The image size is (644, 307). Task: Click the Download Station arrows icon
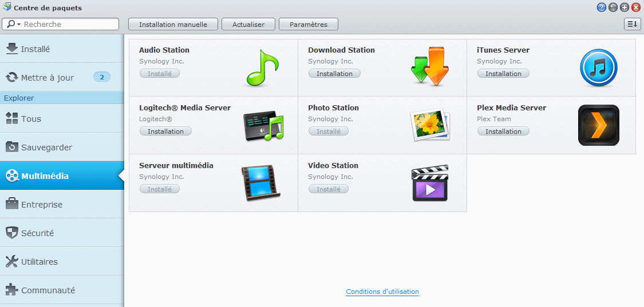pos(430,66)
